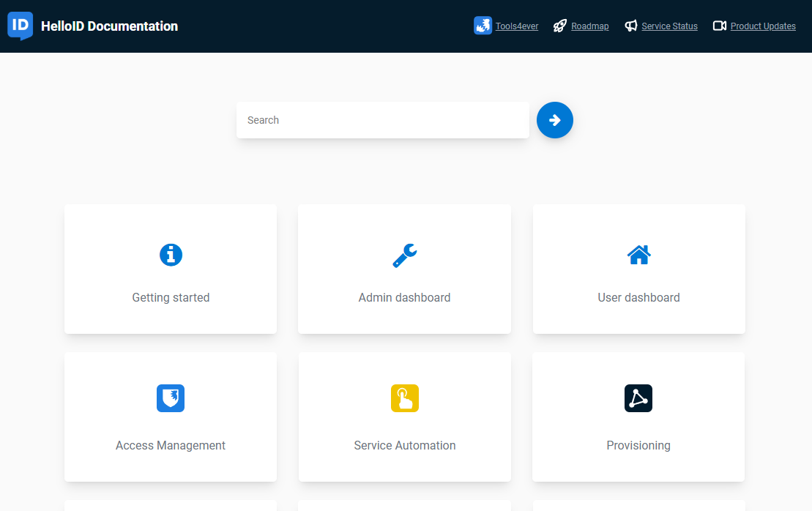
Task: Click the Service Automation touch icon
Action: 405,398
